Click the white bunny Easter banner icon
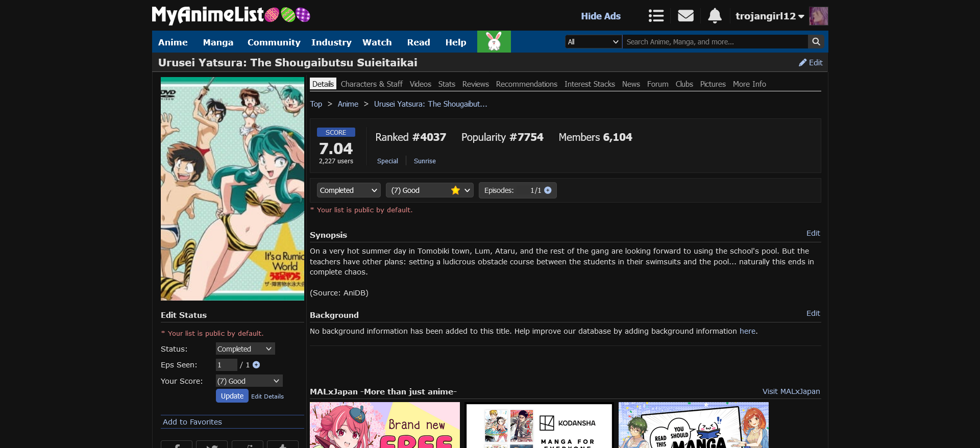This screenshot has height=448, width=980. pos(494,41)
